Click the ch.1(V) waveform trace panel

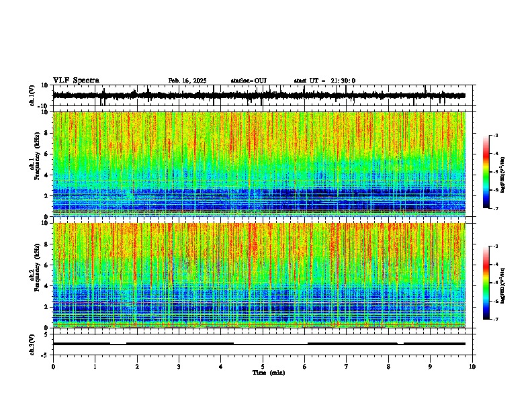(263, 95)
